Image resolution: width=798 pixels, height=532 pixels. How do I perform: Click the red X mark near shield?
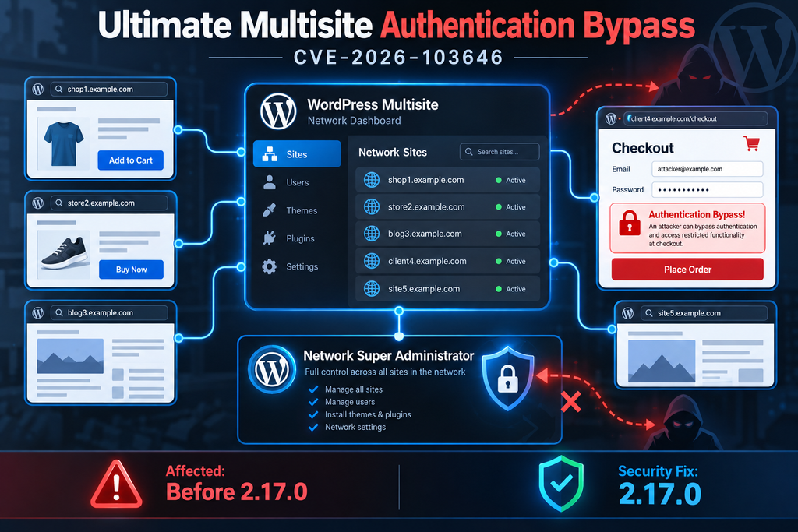[571, 402]
